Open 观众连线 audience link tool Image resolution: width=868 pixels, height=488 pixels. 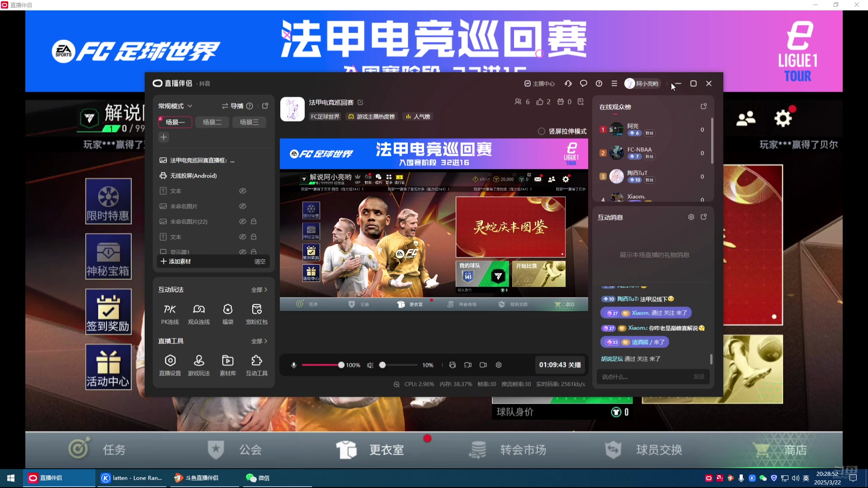click(199, 314)
